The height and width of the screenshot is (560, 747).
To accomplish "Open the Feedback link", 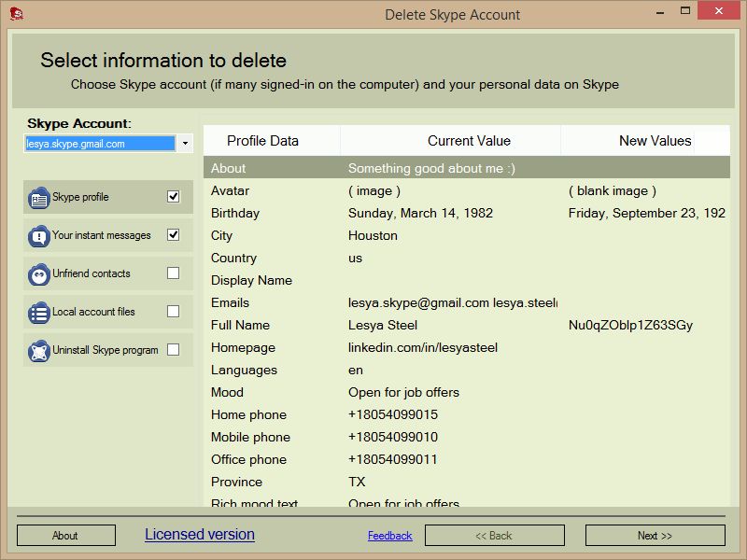I will click(389, 536).
